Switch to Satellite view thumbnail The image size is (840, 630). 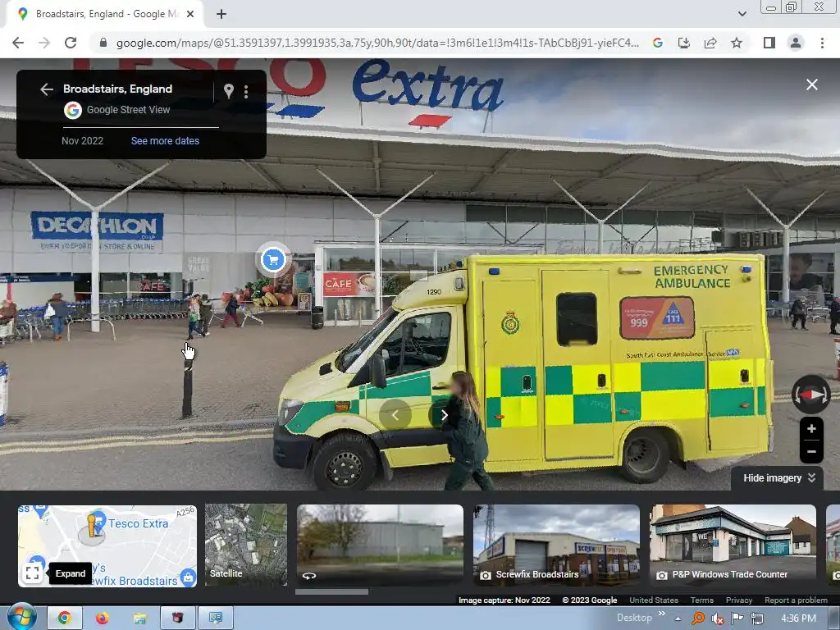click(246, 545)
